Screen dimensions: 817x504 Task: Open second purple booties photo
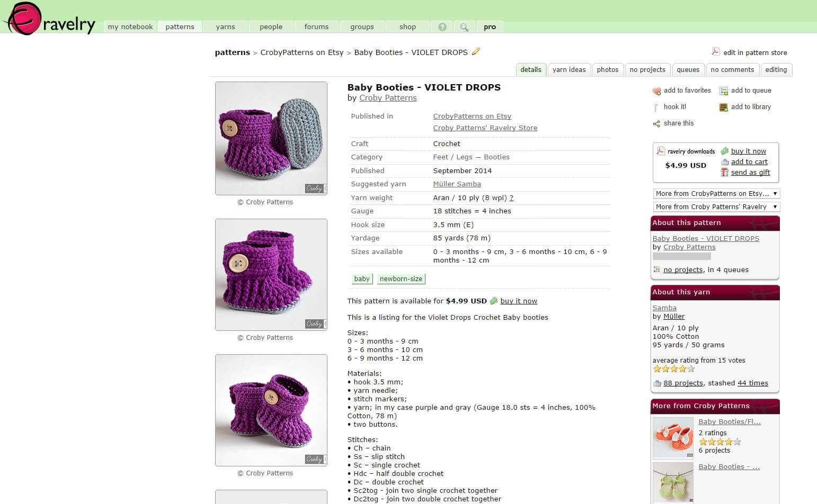(x=271, y=275)
